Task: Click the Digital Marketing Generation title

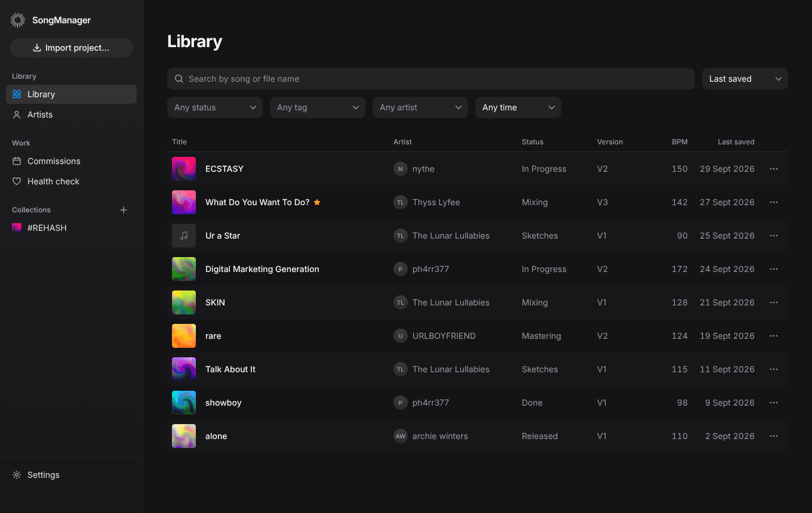Action: (x=262, y=269)
